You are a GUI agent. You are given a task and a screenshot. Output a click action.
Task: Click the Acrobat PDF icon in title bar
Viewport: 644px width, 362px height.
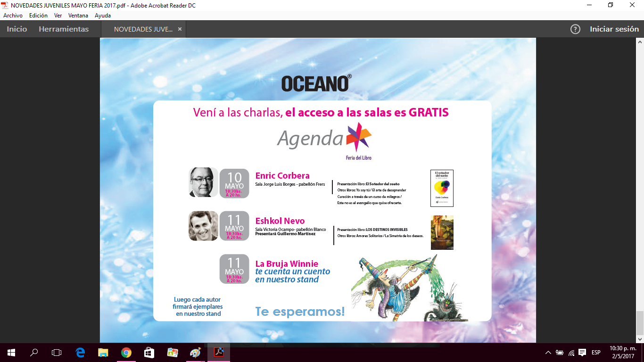pyautogui.click(x=5, y=5)
